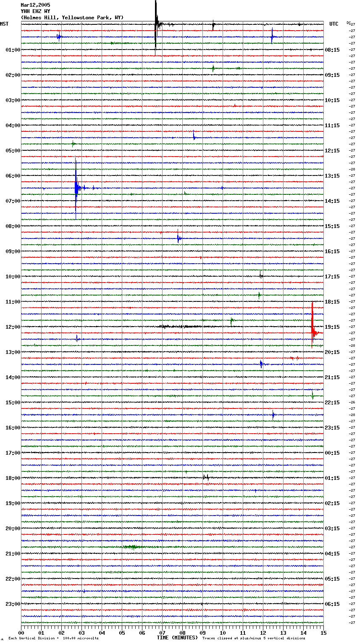Image resolution: width=357 pixels, height=644 pixels.
Task: Click the 12:15 UTC time label
Action: click(332, 151)
